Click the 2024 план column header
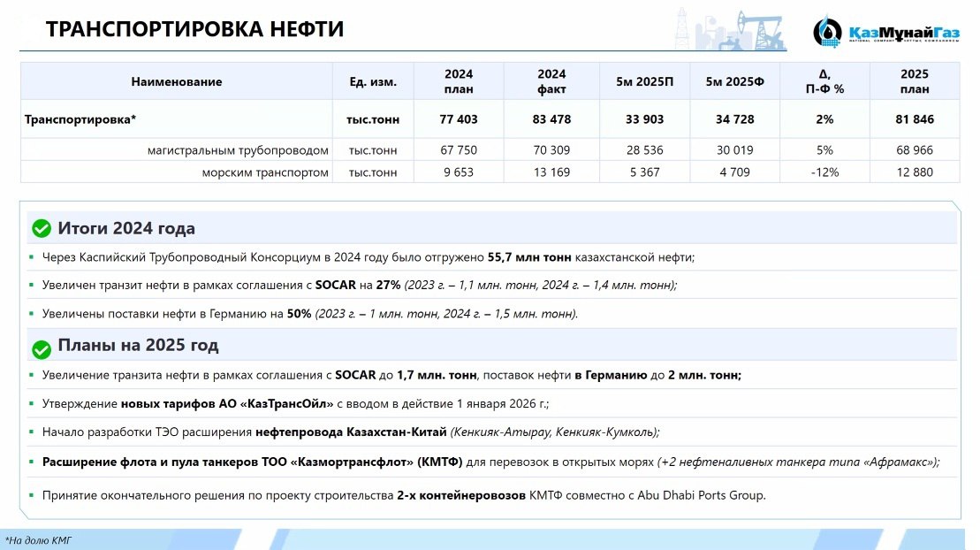The image size is (980, 550). pos(458,81)
